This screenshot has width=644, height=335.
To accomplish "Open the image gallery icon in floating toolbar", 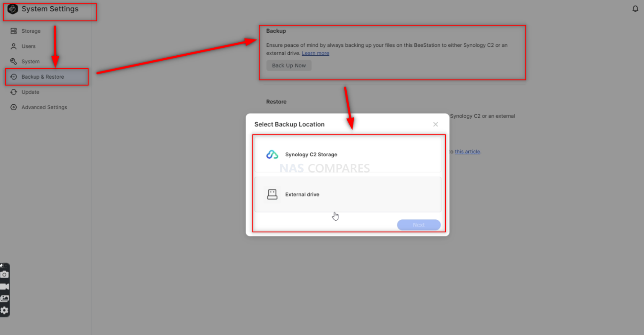I will [4, 298].
